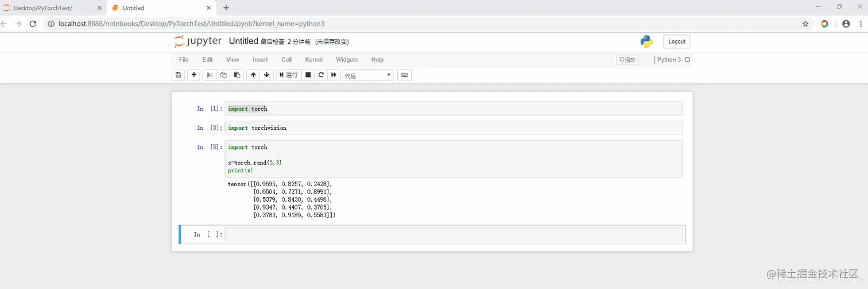Open the Help menu
This screenshot has height=289, width=868.
pos(377,60)
